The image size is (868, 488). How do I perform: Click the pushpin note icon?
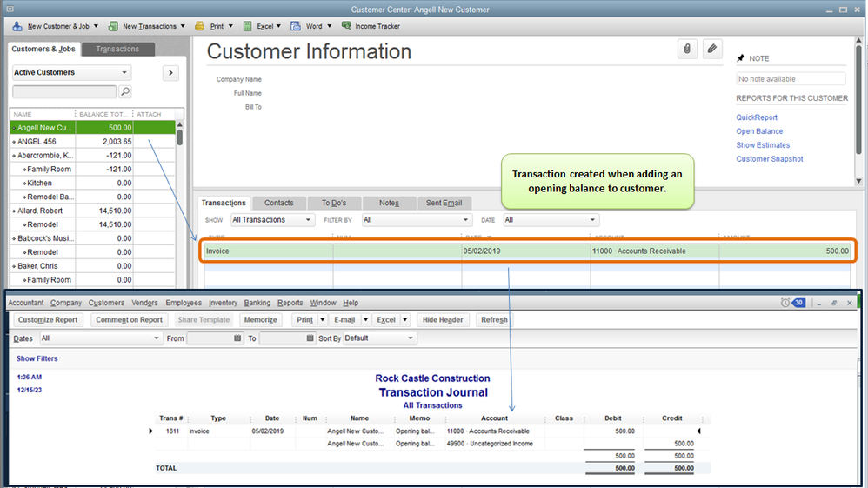coord(741,58)
